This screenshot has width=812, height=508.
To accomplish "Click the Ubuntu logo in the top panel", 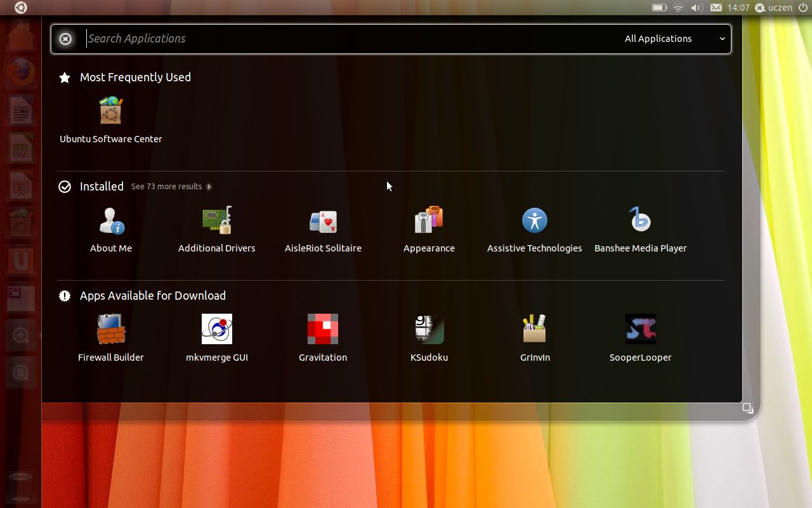I will coord(21,8).
